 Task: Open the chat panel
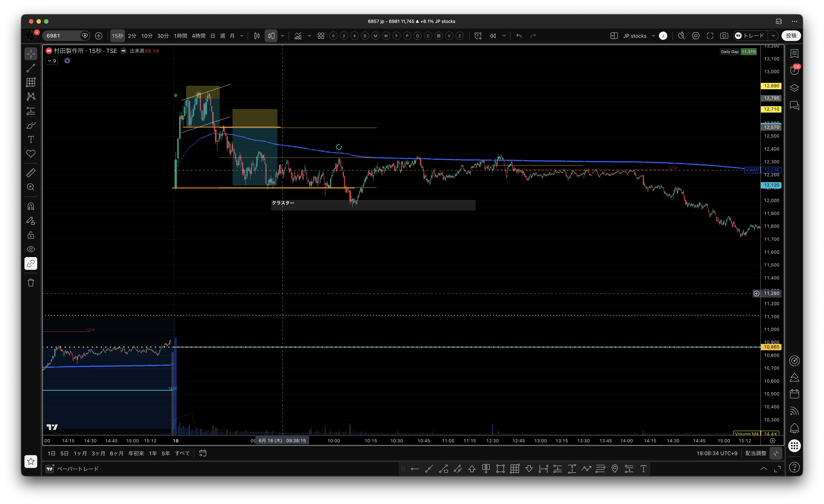coord(794,106)
